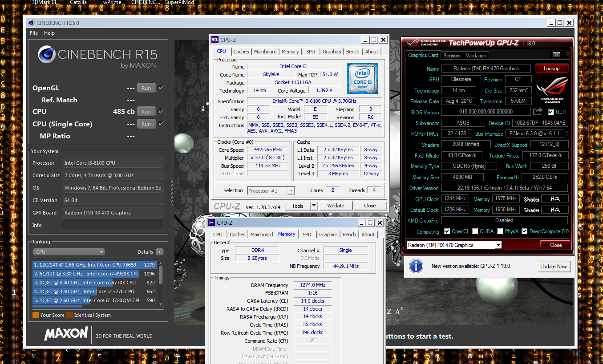The height and width of the screenshot is (364, 603).
Task: Click the Lookup button in GPU-Z
Action: click(551, 69)
